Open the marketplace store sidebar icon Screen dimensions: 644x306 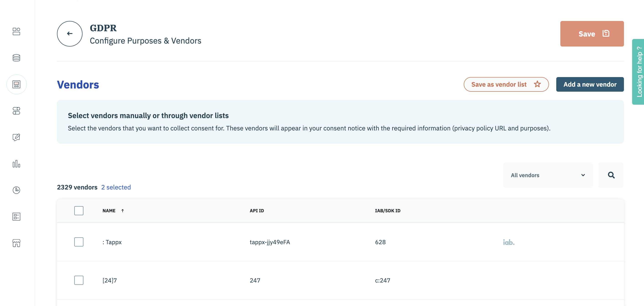coord(16,243)
